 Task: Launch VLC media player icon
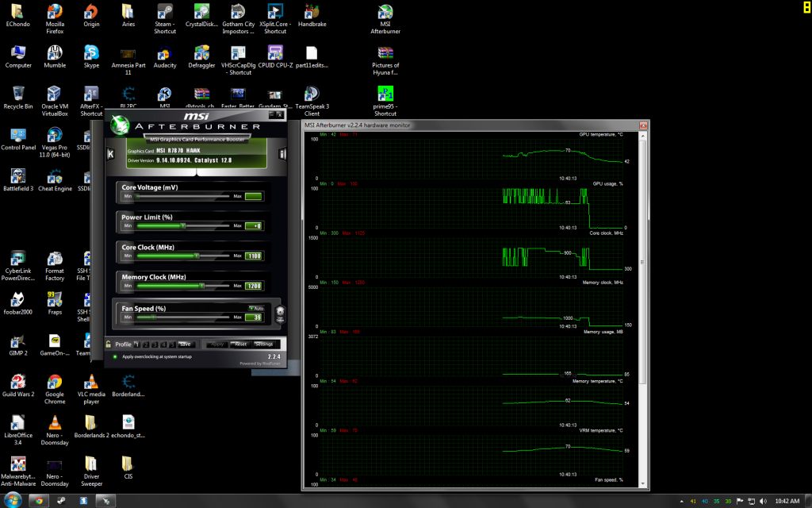91,389
